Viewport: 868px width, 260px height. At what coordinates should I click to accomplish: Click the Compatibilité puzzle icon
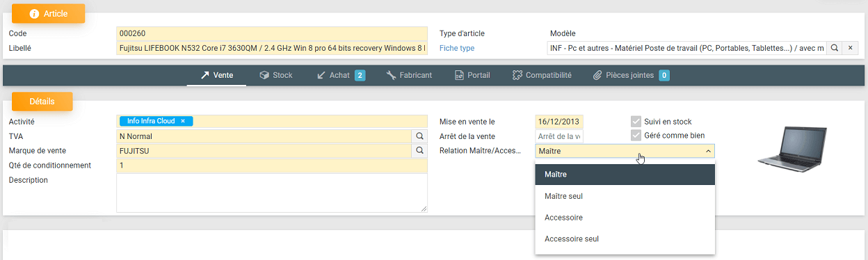tap(517, 75)
